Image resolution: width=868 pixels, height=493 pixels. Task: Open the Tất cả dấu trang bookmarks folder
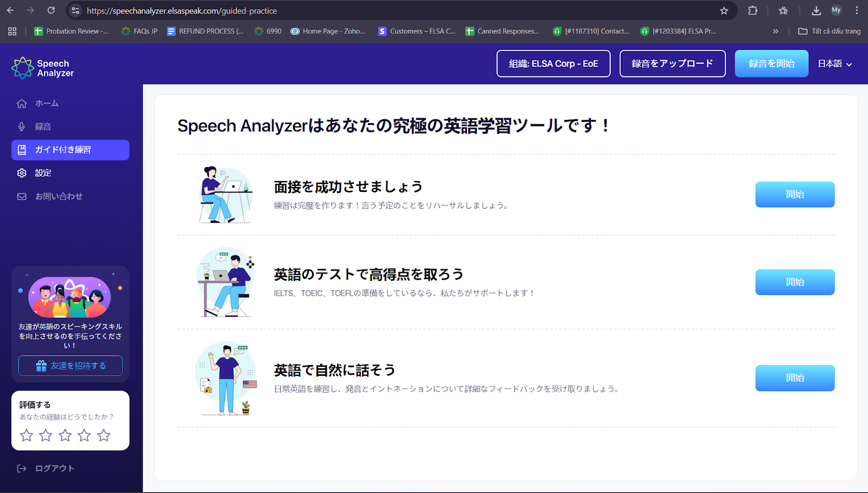829,31
